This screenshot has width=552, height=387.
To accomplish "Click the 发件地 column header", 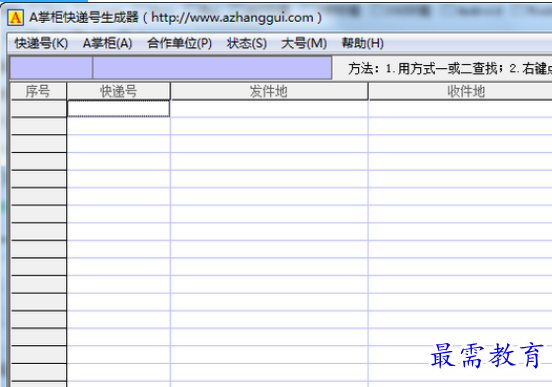I will point(269,92).
